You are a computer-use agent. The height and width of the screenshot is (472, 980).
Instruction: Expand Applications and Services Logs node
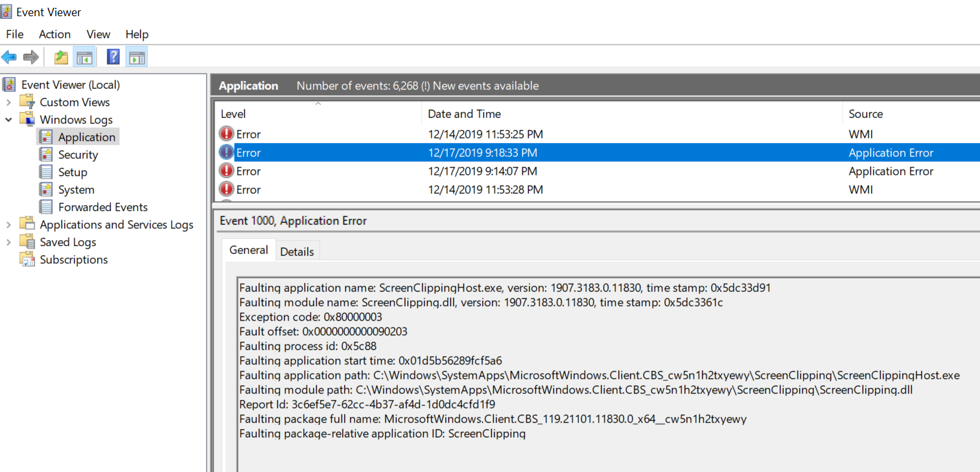point(8,224)
